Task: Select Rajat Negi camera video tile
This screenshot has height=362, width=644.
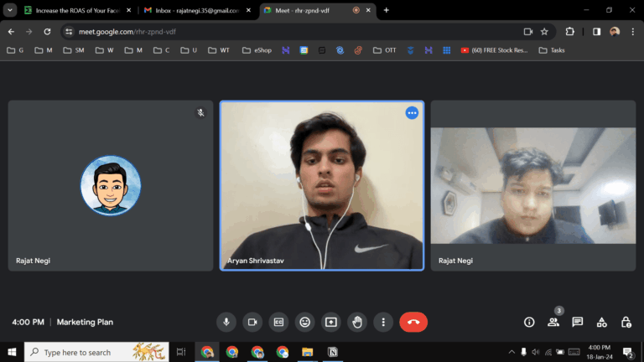Action: (533, 185)
